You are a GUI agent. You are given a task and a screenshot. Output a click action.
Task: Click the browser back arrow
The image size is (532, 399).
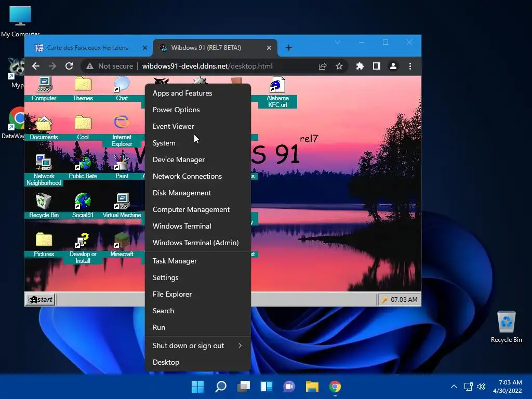tap(36, 66)
